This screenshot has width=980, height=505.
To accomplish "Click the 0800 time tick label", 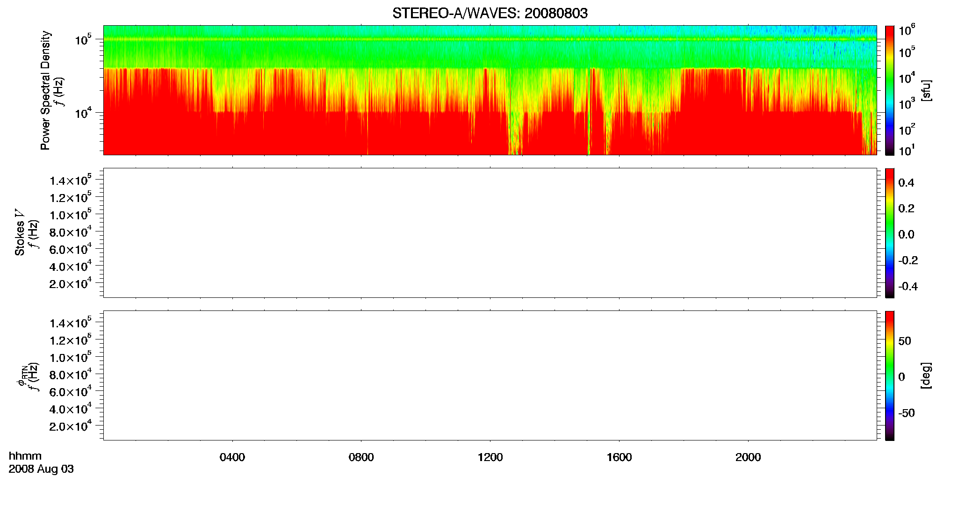I will pos(361,457).
